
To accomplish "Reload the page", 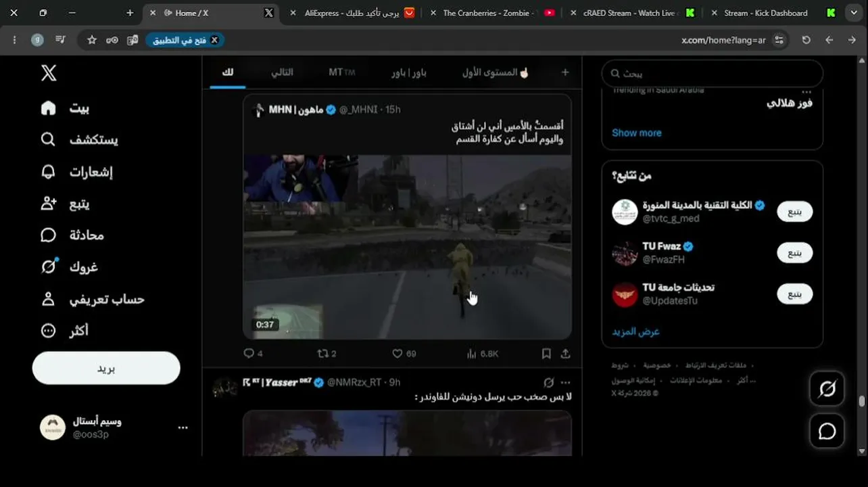I will coord(806,40).
